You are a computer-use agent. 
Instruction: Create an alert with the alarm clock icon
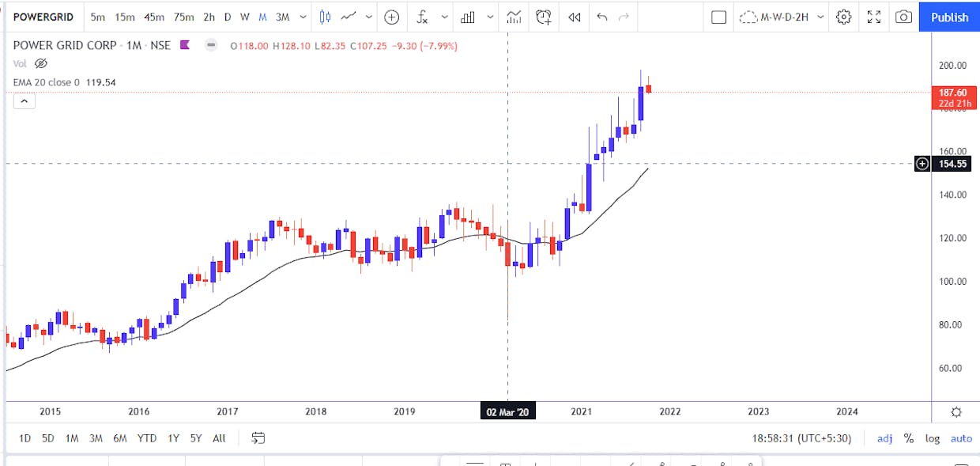544,17
